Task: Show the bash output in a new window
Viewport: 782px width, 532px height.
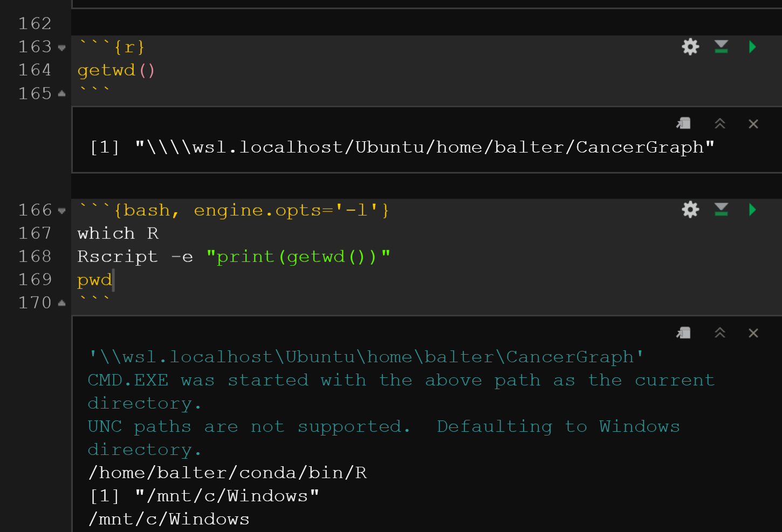Action: click(683, 333)
